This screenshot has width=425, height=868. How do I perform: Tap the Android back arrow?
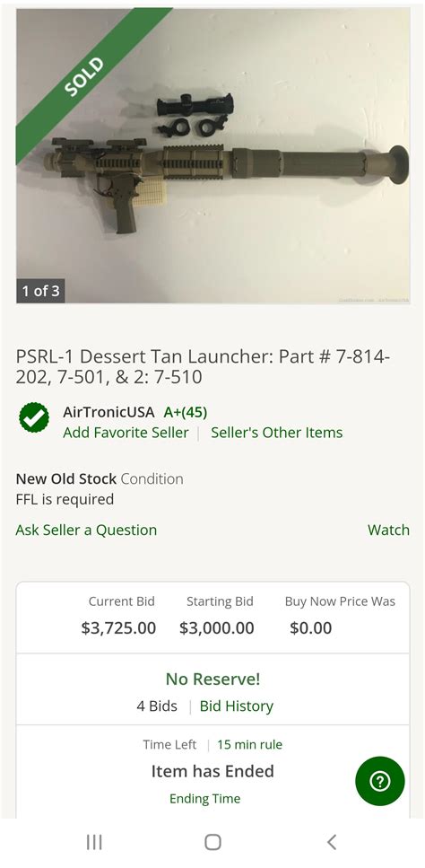tap(331, 842)
